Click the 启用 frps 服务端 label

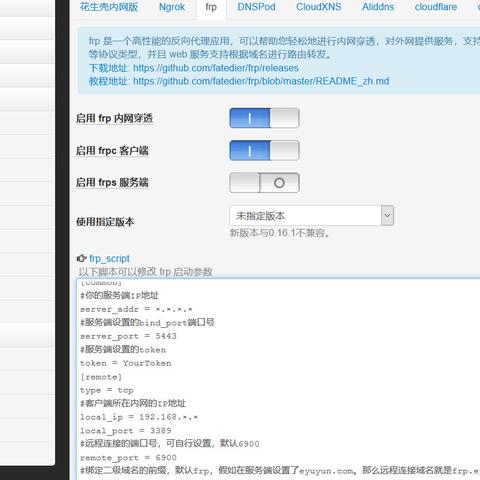[x=112, y=183]
